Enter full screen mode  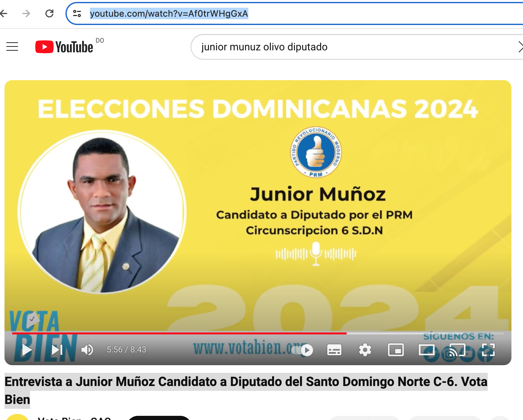pos(488,350)
